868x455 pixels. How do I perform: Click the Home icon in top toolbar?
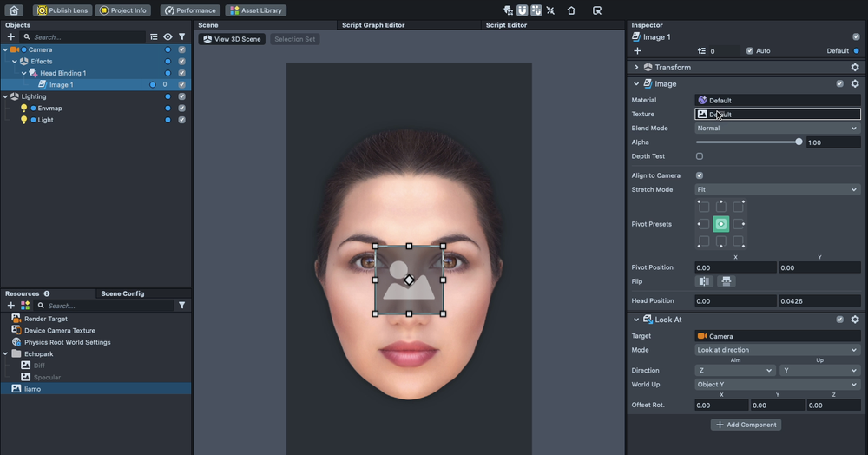tap(14, 10)
